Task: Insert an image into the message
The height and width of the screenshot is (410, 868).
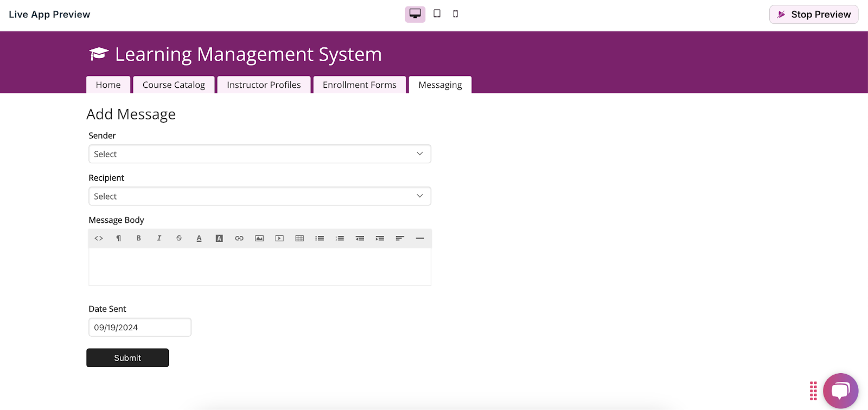Action: click(x=259, y=239)
